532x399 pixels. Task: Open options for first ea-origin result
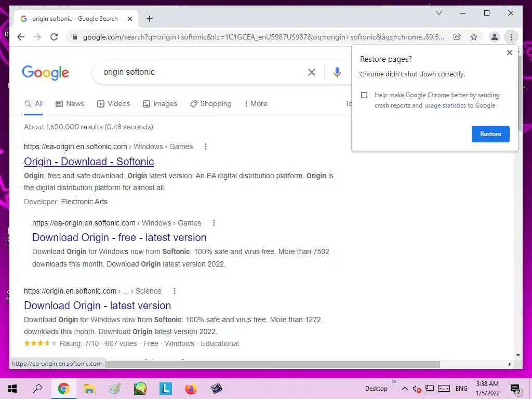click(x=206, y=147)
